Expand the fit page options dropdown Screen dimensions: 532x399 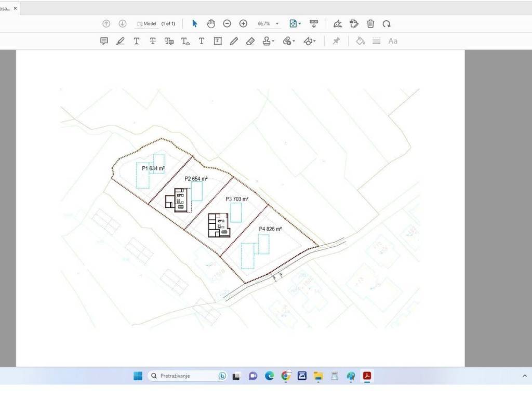coord(295,24)
